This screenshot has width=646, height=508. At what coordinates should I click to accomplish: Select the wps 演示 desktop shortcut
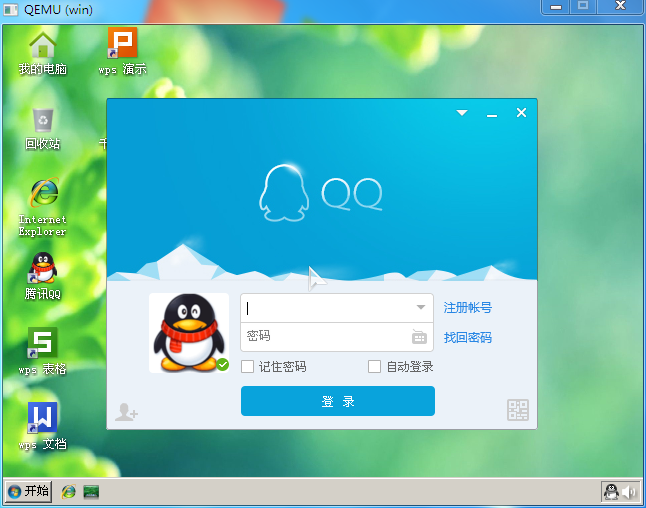tap(122, 52)
